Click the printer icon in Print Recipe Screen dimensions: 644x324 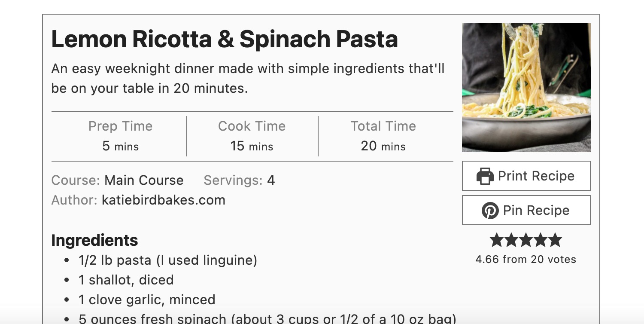point(485,176)
